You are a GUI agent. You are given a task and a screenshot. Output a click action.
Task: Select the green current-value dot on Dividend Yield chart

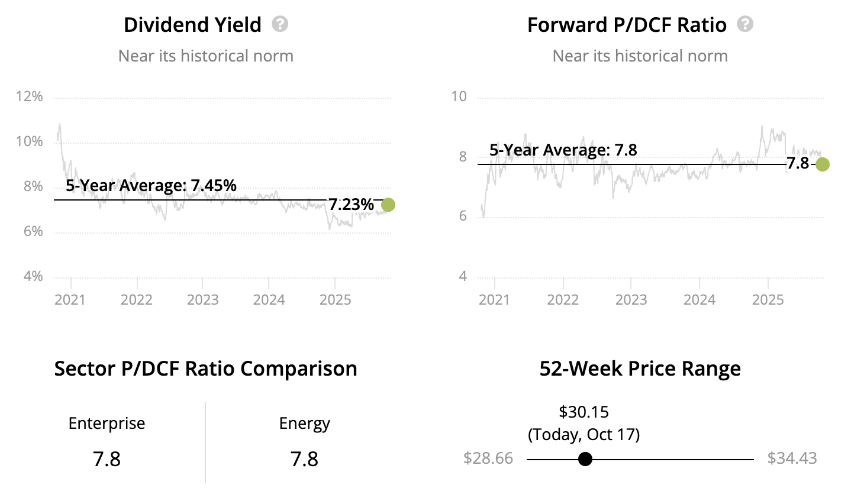pyautogui.click(x=388, y=205)
